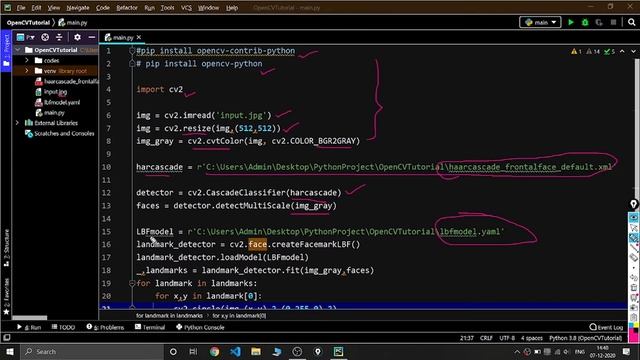Open the Refactor menu
The height and width of the screenshot is (360, 640).
pos(127,8)
